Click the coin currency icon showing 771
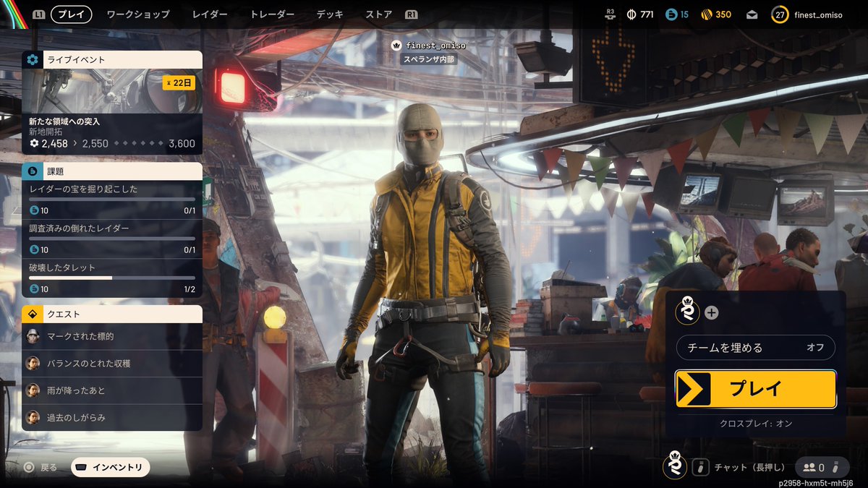The image size is (868, 488). pos(631,14)
